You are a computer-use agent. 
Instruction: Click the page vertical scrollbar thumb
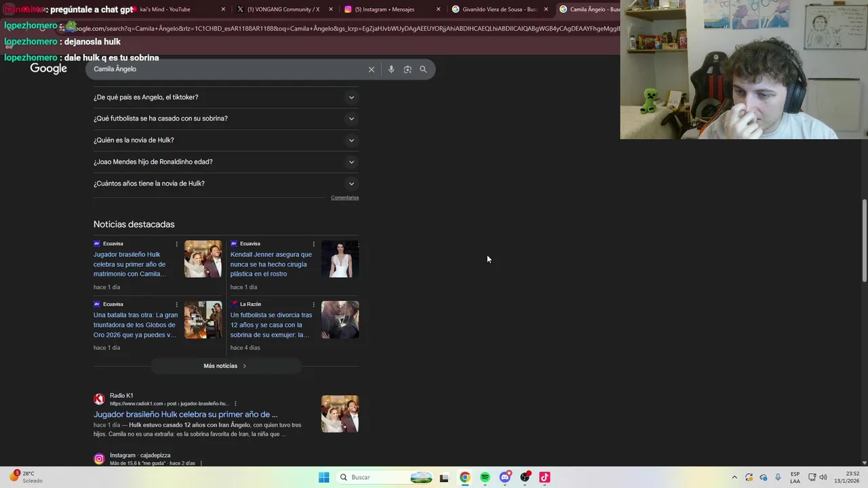coord(864,241)
